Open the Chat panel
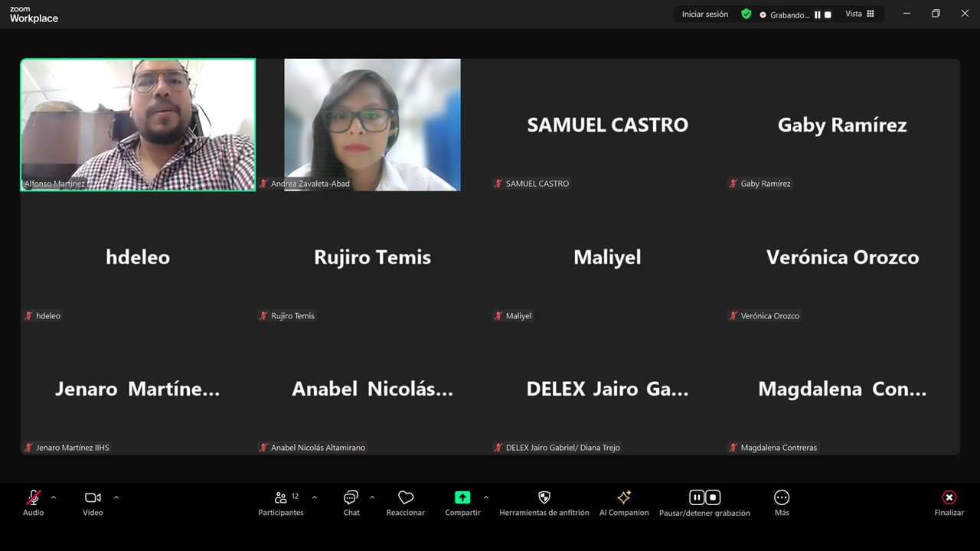 pos(351,497)
